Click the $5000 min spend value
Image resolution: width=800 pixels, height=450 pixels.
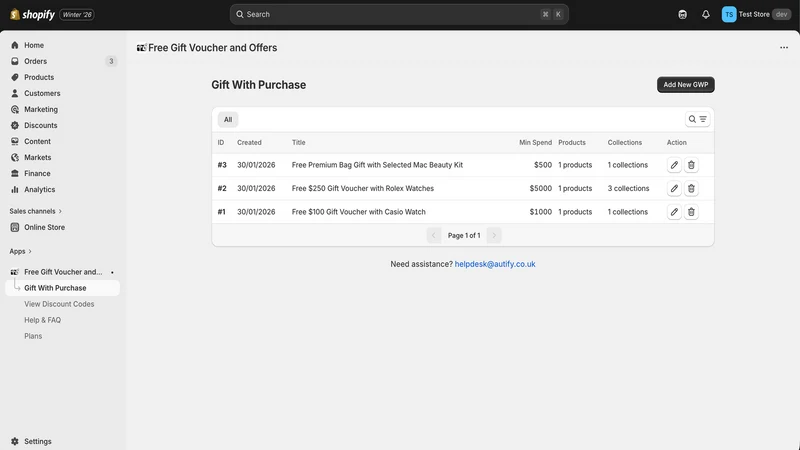pyautogui.click(x=540, y=188)
